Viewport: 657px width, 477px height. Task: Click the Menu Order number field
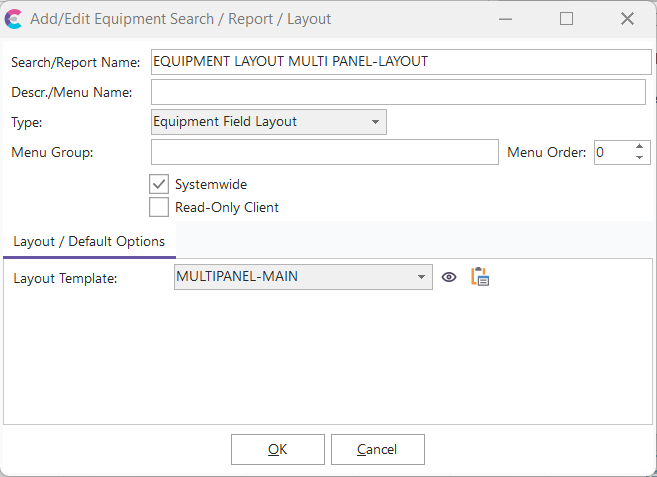pyautogui.click(x=612, y=152)
